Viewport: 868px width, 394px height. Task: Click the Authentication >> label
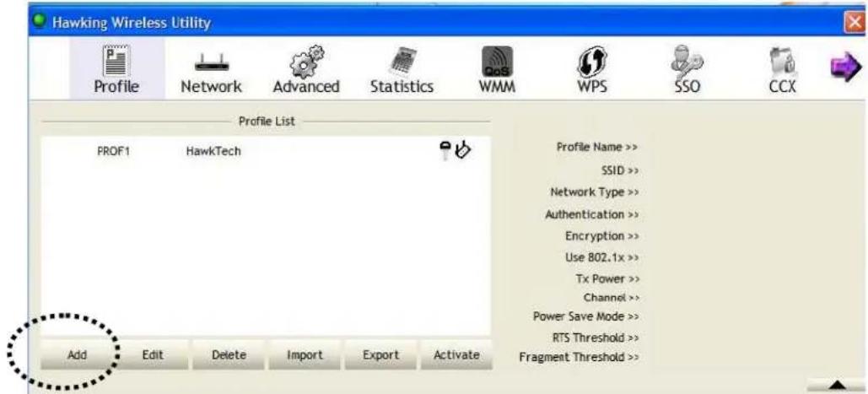click(592, 214)
